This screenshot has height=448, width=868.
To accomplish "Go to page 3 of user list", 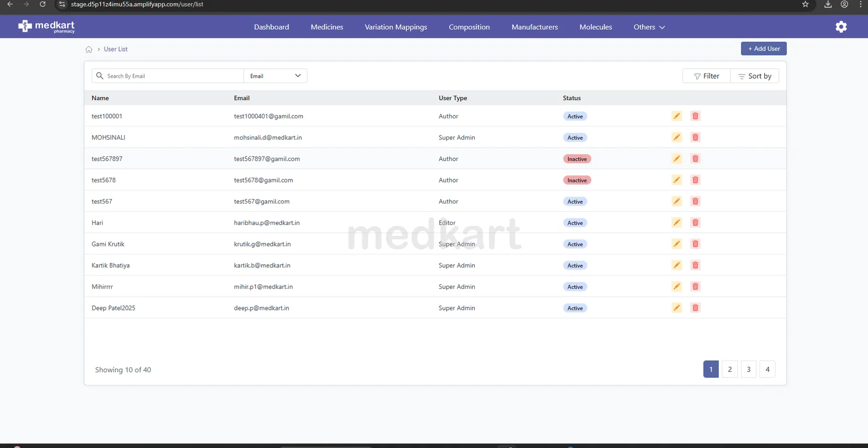I will (748, 369).
